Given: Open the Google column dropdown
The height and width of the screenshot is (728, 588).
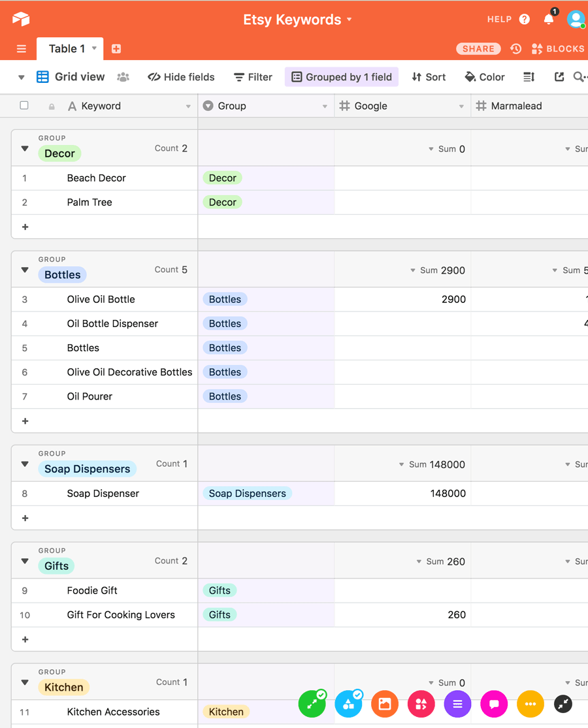Looking at the screenshot, I should (461, 106).
